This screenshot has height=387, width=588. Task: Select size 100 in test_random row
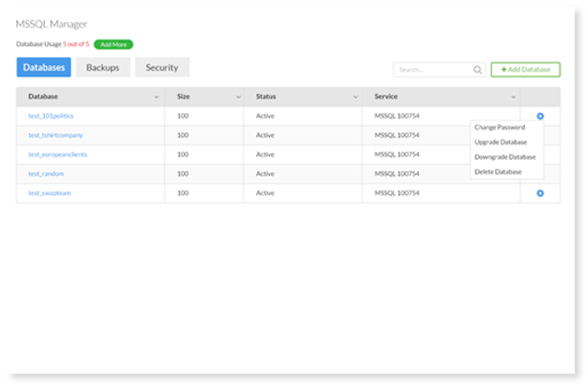[x=183, y=174]
